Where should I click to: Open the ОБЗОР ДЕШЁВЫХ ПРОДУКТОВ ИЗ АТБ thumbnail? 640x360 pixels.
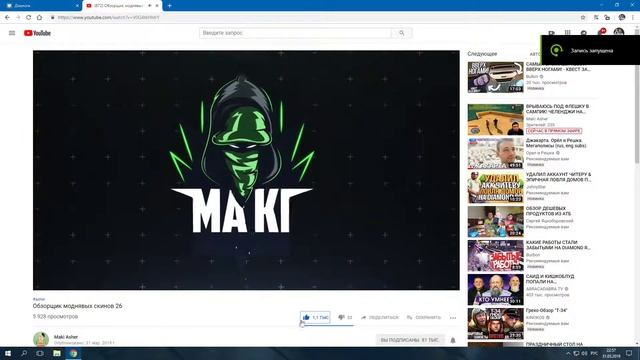pos(496,222)
